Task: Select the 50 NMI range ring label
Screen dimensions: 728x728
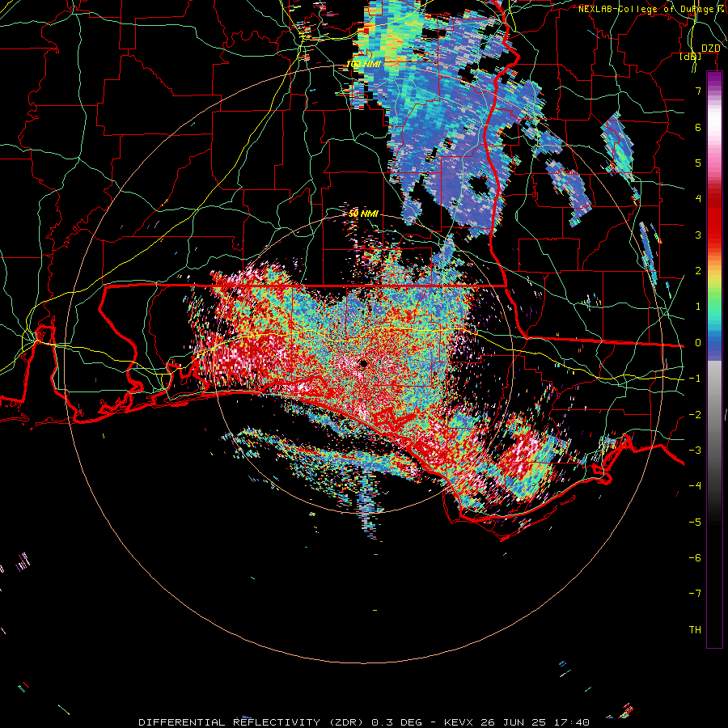Action: (363, 214)
